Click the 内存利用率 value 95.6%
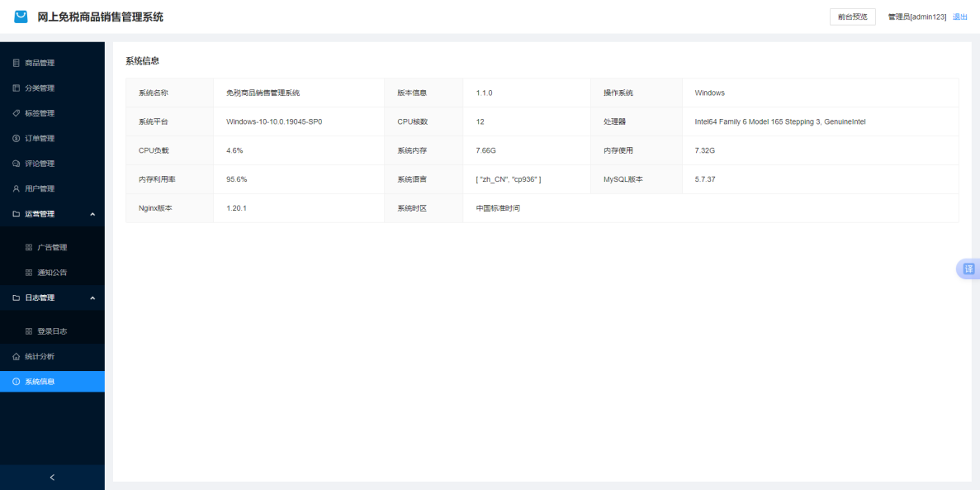The image size is (980, 490). 237,179
